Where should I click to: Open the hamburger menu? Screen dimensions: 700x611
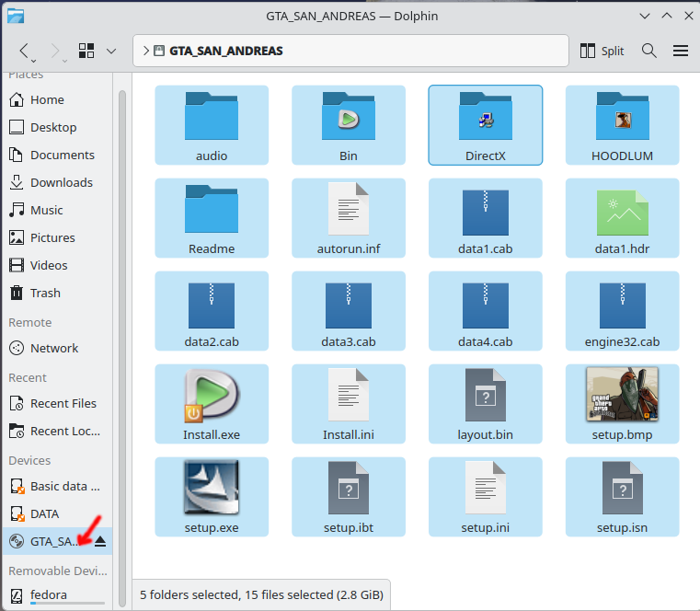[681, 51]
